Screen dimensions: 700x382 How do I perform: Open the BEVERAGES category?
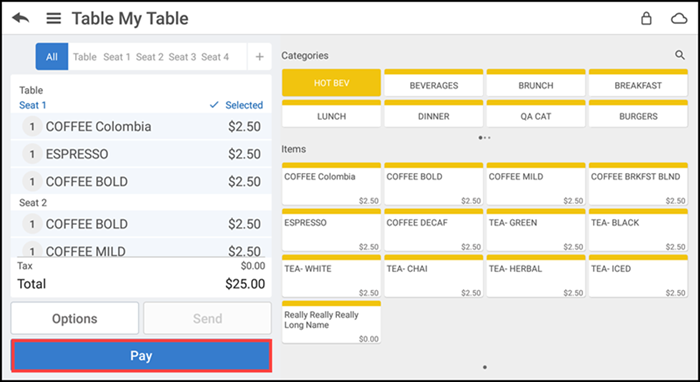[x=433, y=83]
